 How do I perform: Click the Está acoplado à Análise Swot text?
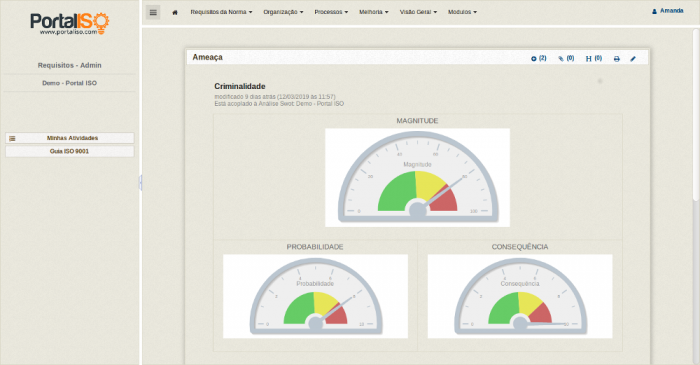pyautogui.click(x=279, y=104)
